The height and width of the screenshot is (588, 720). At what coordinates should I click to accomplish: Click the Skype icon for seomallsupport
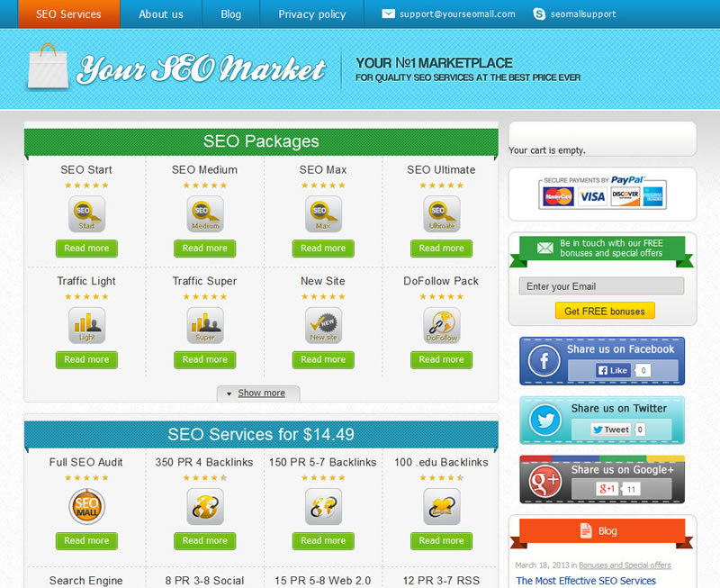(x=539, y=14)
